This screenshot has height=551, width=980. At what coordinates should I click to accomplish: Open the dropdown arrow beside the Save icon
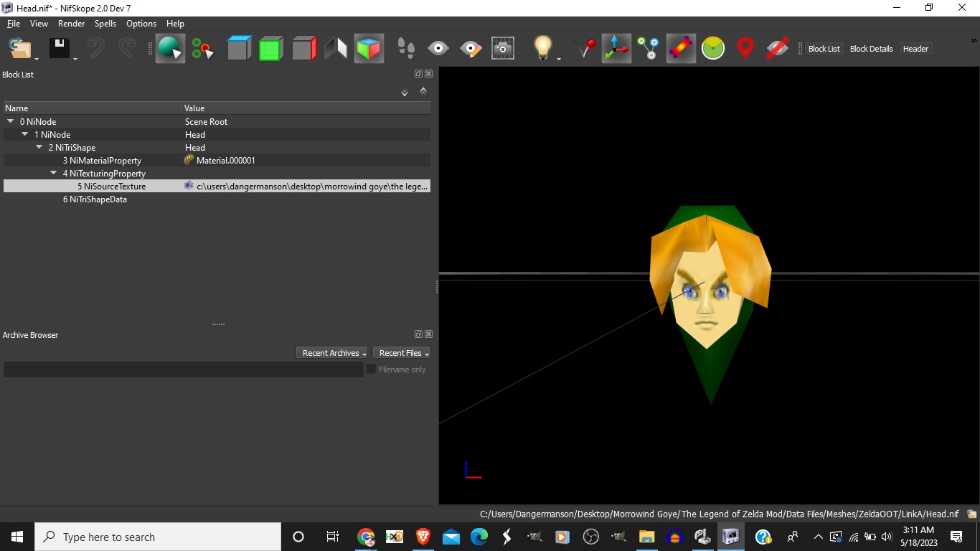[75, 59]
